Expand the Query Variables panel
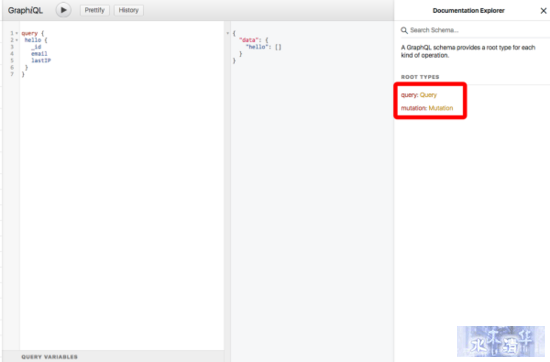 [x=113, y=356]
